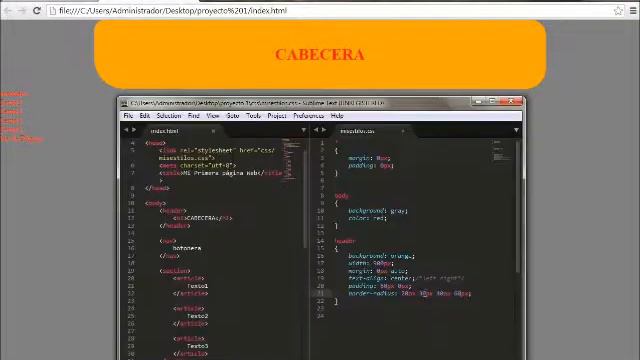
Task: Go forward in the browser
Action: [x=22, y=11]
